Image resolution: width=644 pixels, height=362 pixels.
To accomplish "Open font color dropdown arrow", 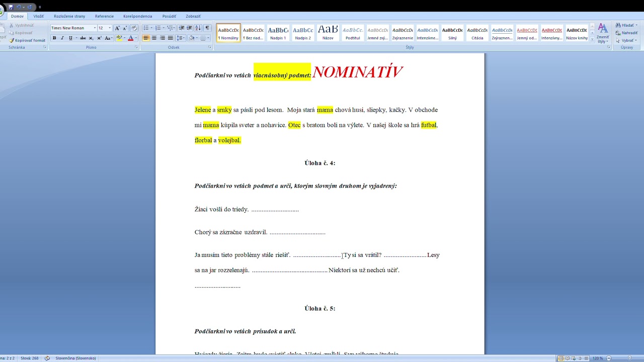I will tap(136, 38).
